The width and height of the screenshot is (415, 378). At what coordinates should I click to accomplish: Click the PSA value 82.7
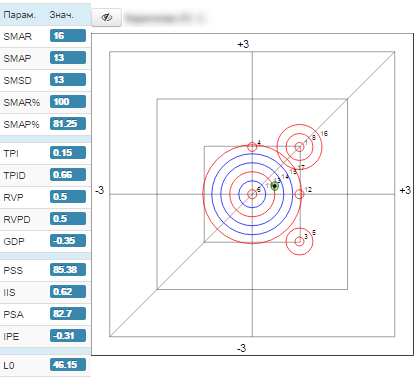coord(68,314)
